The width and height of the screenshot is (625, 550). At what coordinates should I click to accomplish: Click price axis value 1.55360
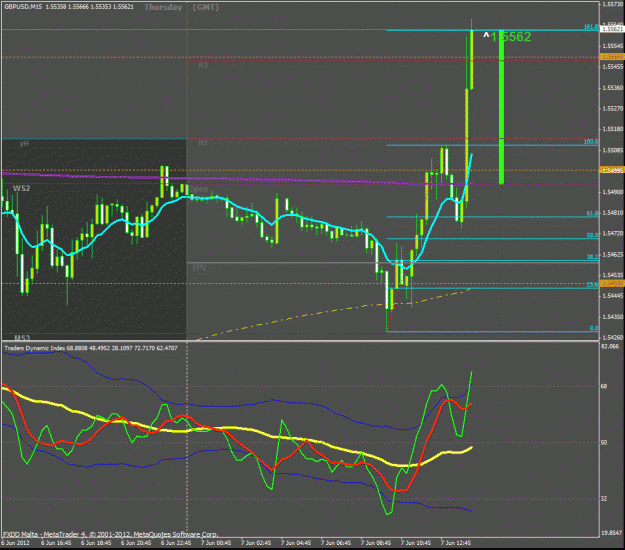pyautogui.click(x=613, y=88)
